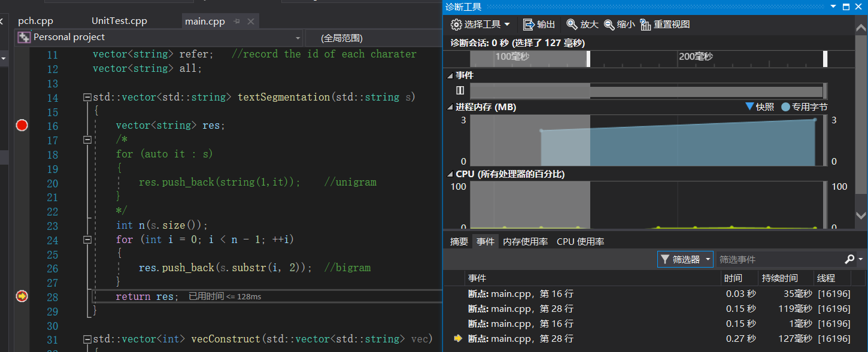Screen dimensions: 868x352
Task: Collapse the textSegmentation function at line 14
Action: [87, 97]
